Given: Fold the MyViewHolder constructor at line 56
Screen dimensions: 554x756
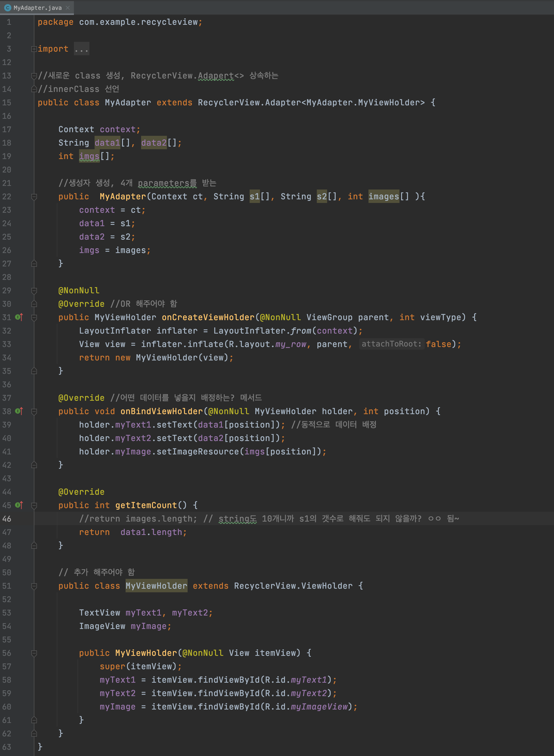Looking at the screenshot, I should point(34,653).
